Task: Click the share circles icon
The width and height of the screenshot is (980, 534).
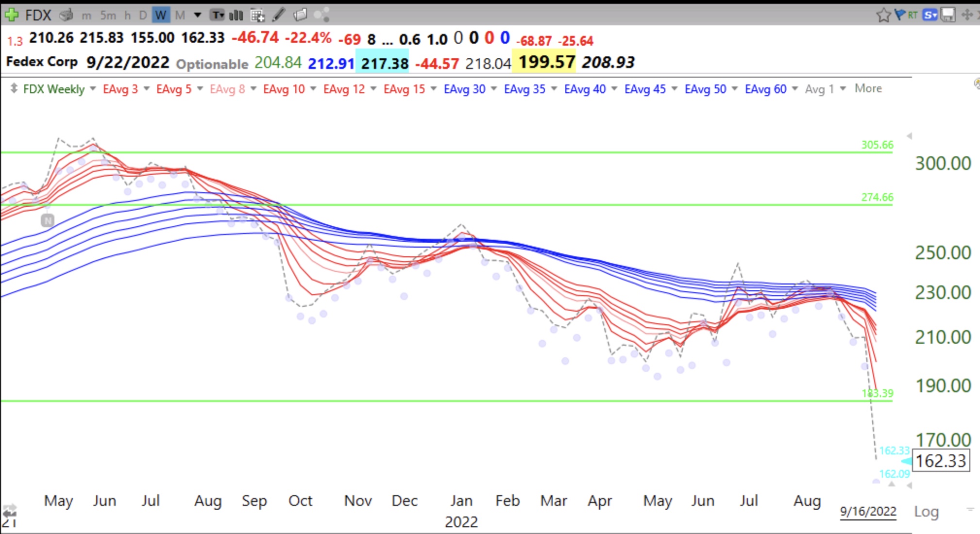Action: click(x=321, y=15)
